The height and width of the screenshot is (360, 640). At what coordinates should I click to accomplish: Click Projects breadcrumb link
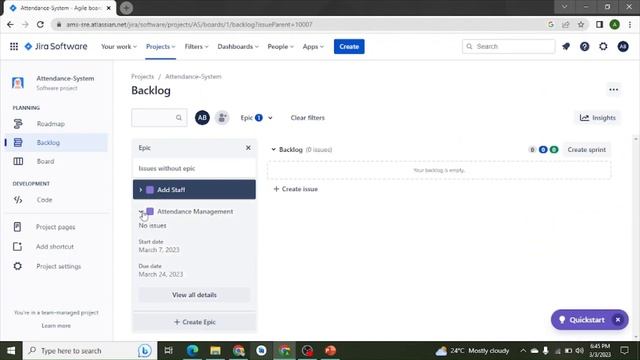coord(142,77)
